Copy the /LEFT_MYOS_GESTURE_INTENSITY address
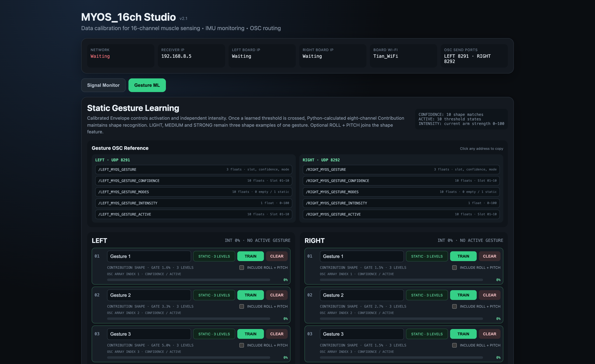595x364 pixels. 193,203
